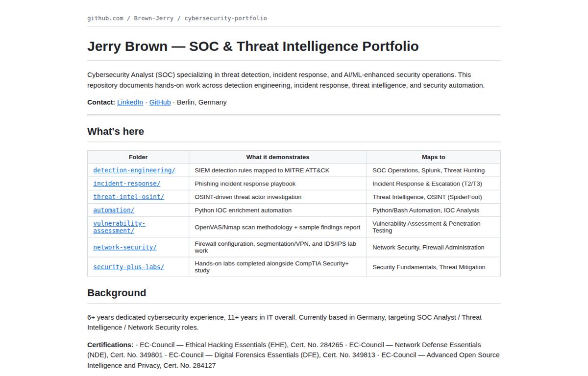588x376 pixels.
Task: Click "Python IOC enrichment automation" cell
Action: pos(278,210)
